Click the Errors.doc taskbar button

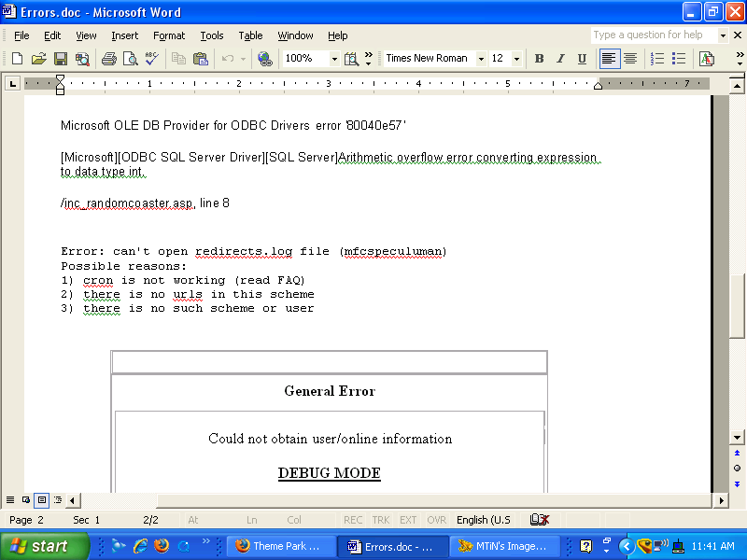392,546
